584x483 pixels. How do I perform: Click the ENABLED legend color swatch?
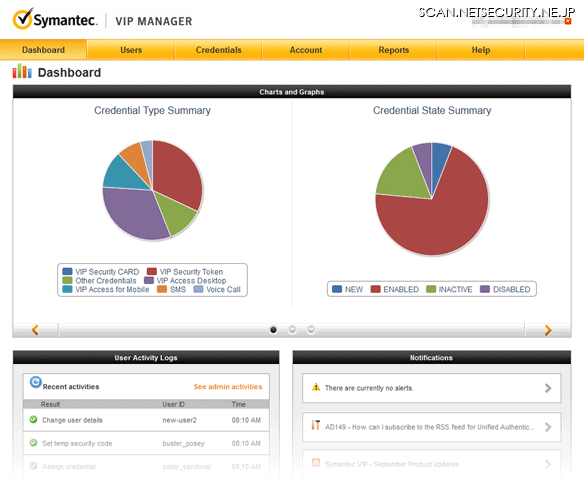pyautogui.click(x=375, y=289)
